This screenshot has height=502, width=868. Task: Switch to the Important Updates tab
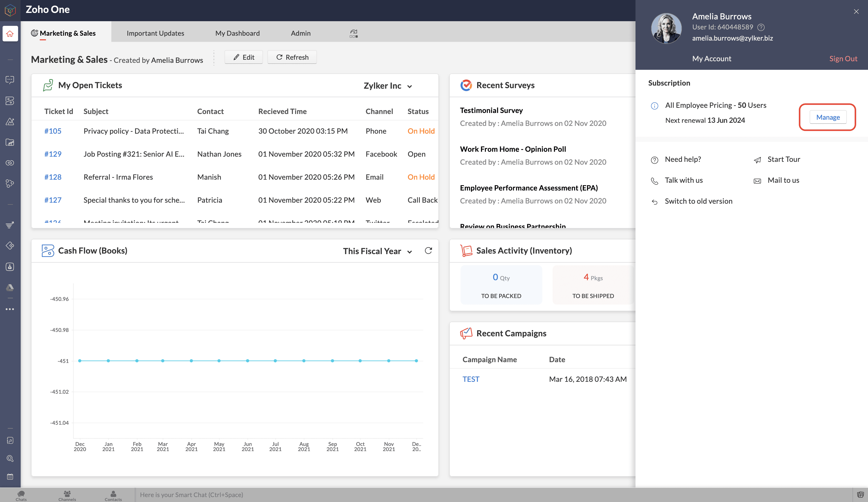pyautogui.click(x=155, y=33)
